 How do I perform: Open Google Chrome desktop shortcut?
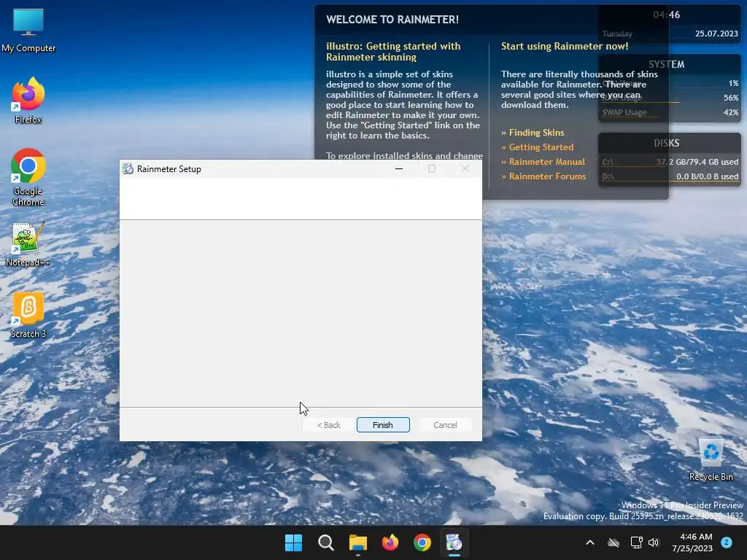28,177
